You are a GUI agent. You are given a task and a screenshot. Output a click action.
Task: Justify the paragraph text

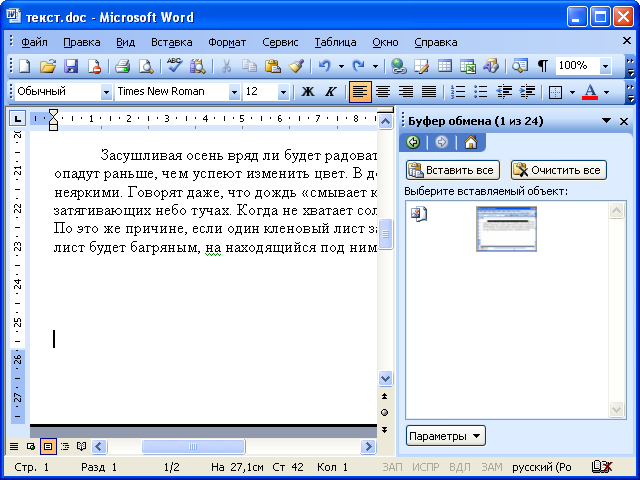pos(429,91)
